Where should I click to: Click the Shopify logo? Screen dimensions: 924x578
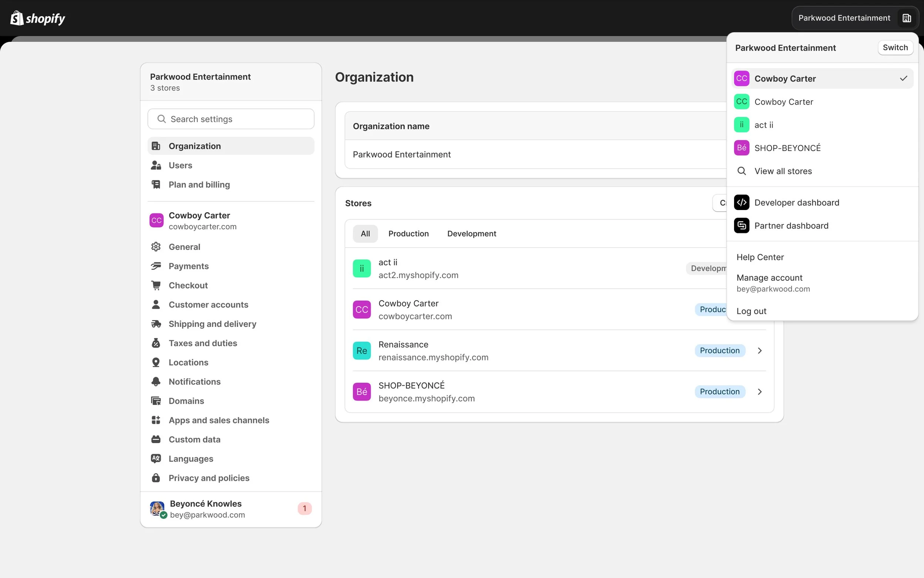coord(37,18)
